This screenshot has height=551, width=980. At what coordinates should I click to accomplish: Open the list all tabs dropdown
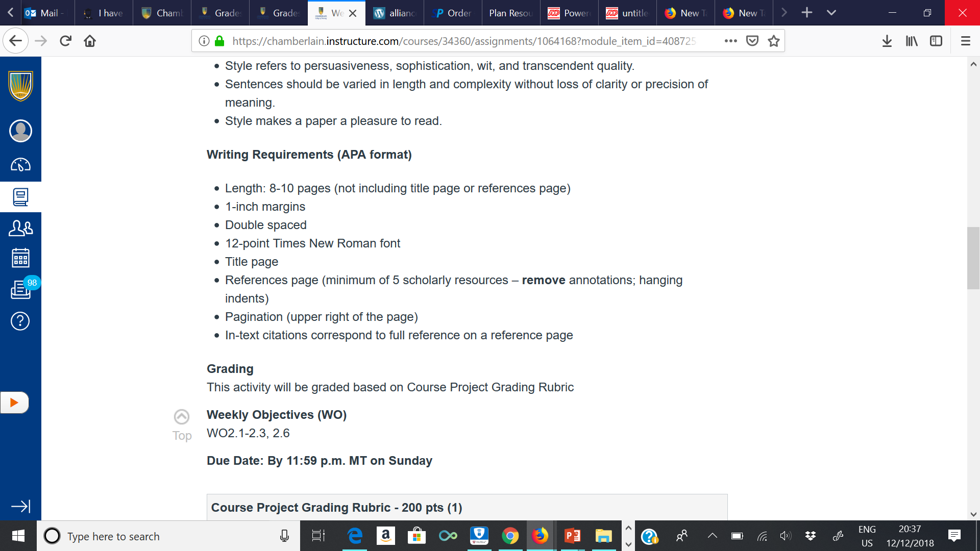pyautogui.click(x=831, y=13)
